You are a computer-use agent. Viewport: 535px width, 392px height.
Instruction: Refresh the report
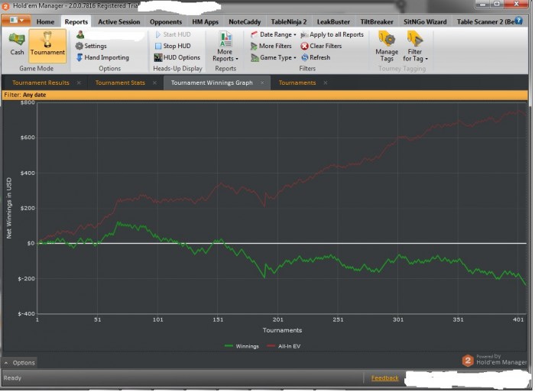(x=316, y=57)
